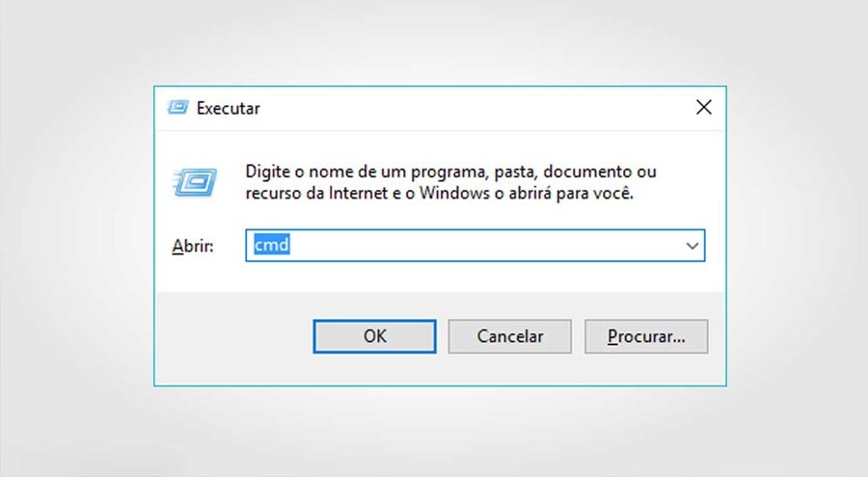Click the "recurso da Internet" description line
Viewport: 868px width, 477px height.
[439, 194]
